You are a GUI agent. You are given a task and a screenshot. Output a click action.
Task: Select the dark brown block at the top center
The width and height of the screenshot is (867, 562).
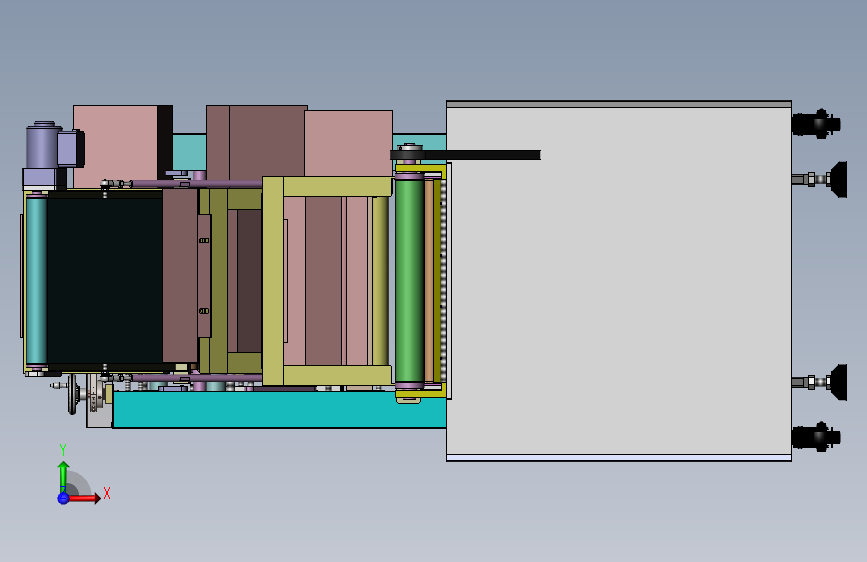pyautogui.click(x=257, y=141)
